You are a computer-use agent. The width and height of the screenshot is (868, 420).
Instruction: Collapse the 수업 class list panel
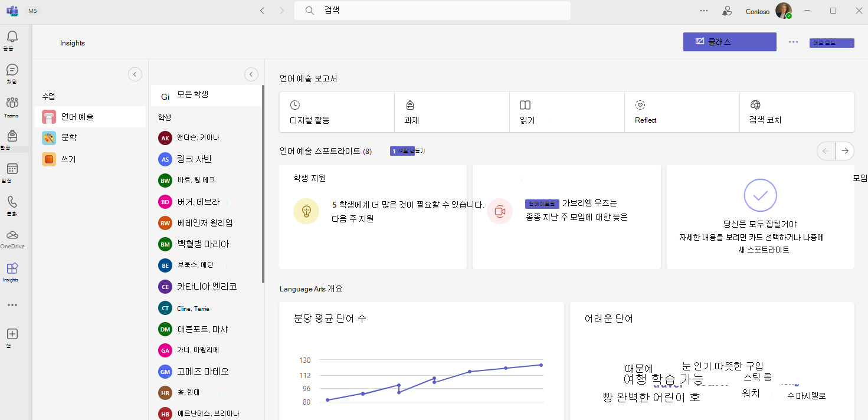[x=135, y=74]
